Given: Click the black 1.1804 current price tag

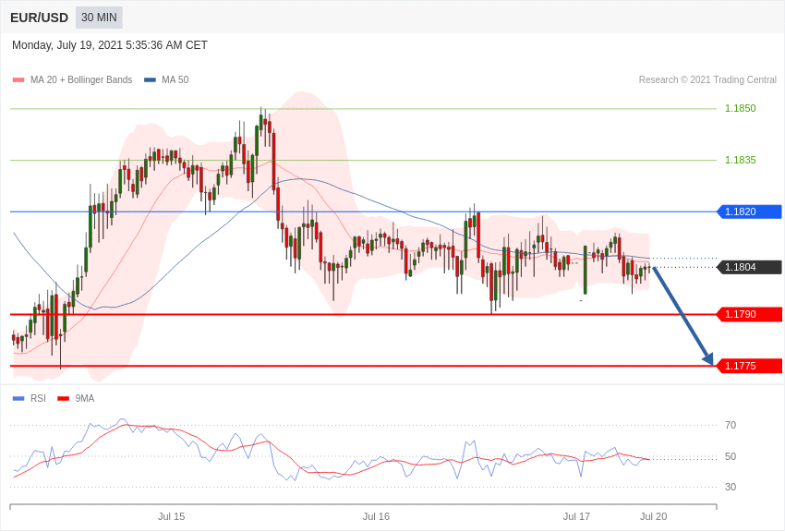Looking at the screenshot, I should pos(750,267).
